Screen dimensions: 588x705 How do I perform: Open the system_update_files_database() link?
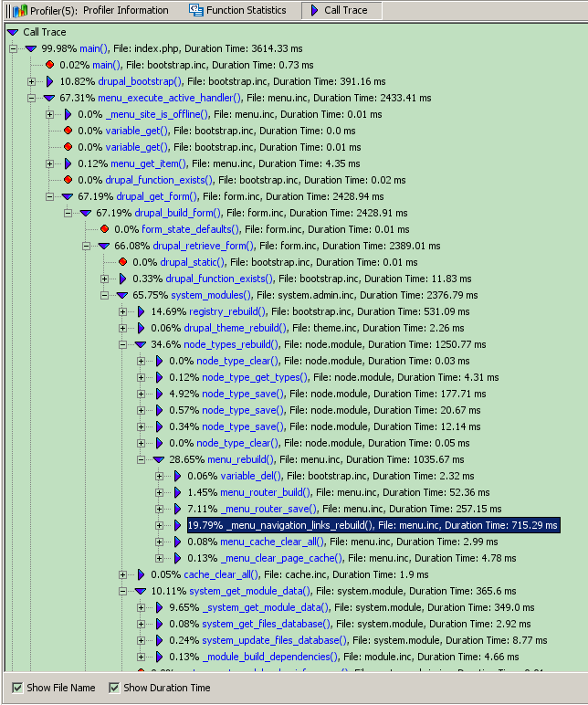(274, 640)
